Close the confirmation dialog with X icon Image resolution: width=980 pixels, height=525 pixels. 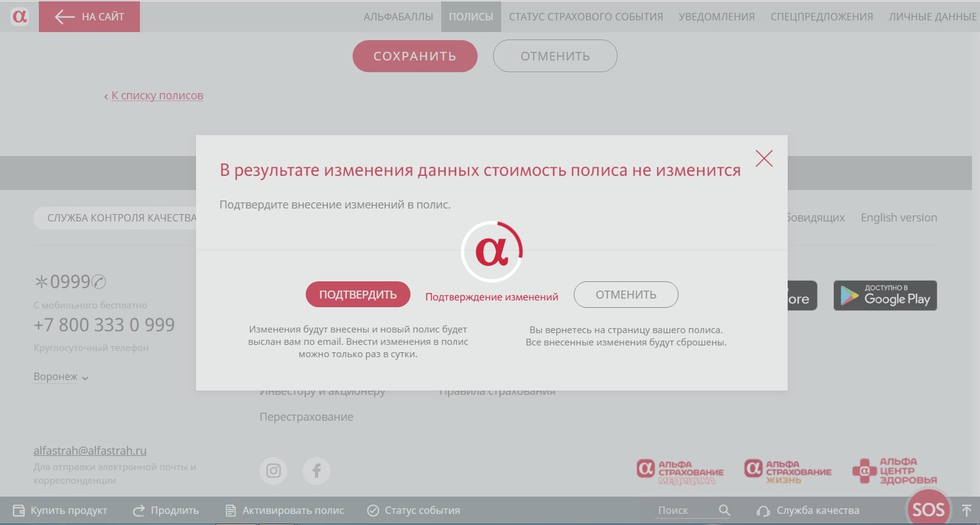[x=764, y=159]
